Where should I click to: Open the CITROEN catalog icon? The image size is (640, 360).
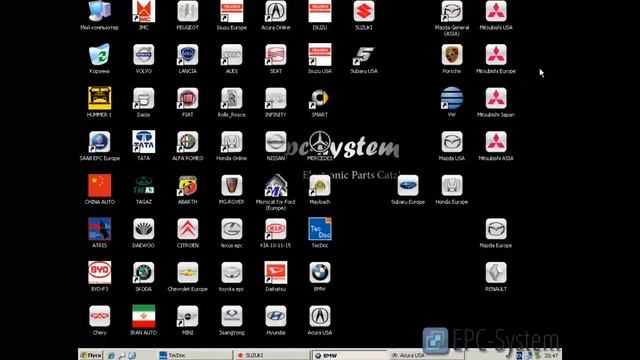[x=188, y=229]
